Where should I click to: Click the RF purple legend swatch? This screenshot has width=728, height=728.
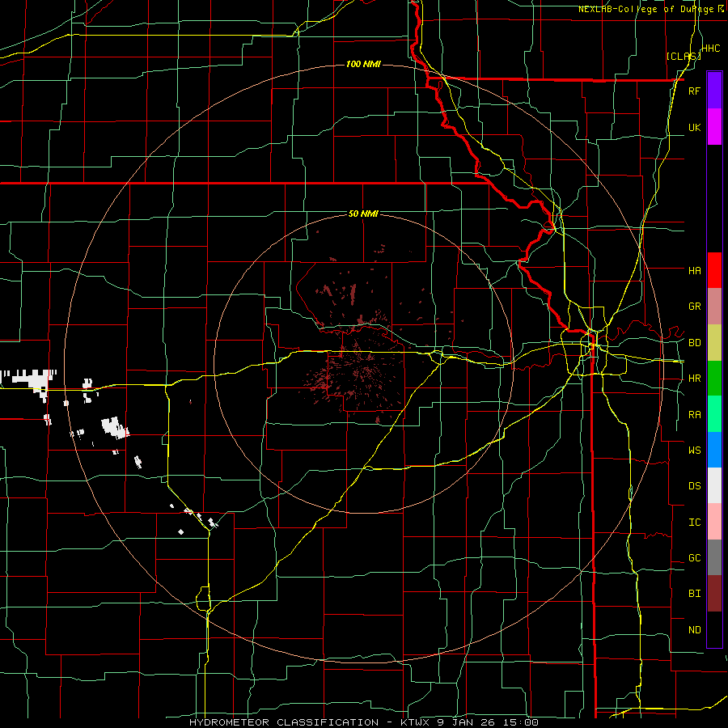point(714,91)
